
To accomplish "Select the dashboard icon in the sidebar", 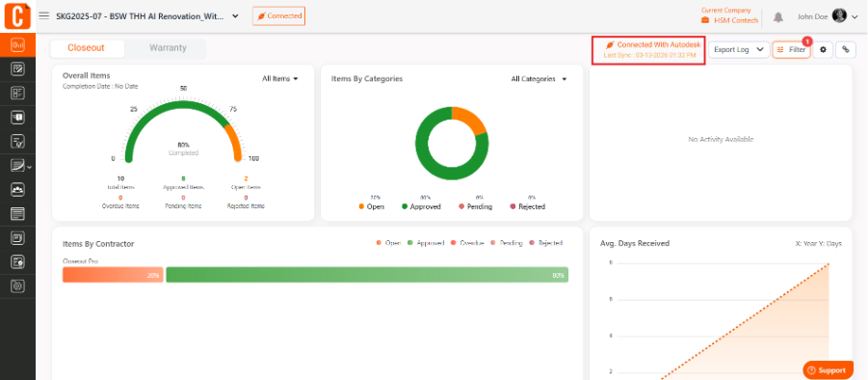I will click(x=17, y=44).
